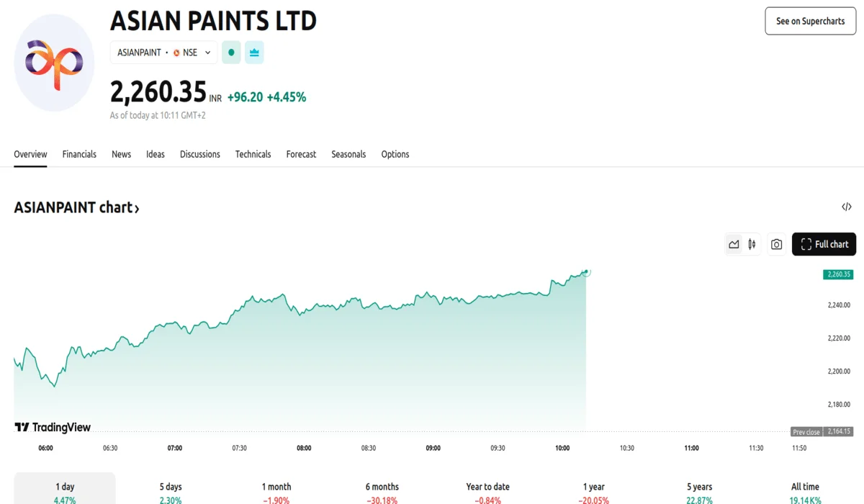The image size is (864, 504).
Task: Enable the All time chart period
Action: tap(805, 492)
